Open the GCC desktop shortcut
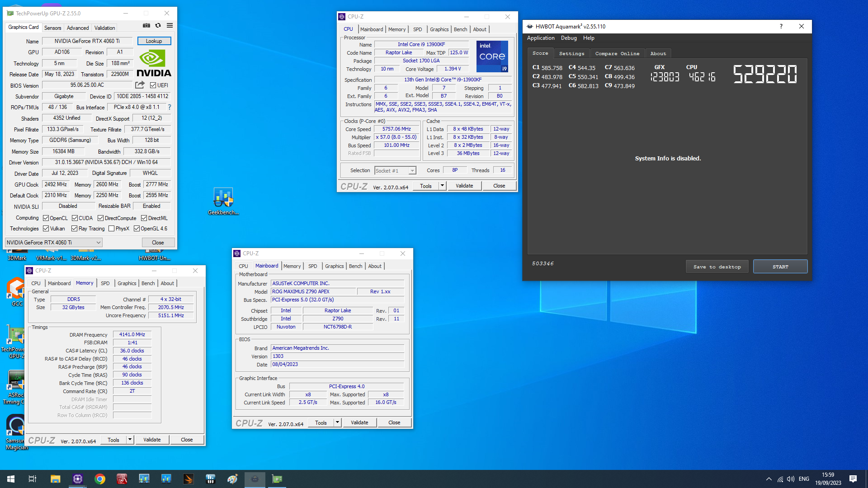Screen dimensions: 868x488 tap(16, 292)
